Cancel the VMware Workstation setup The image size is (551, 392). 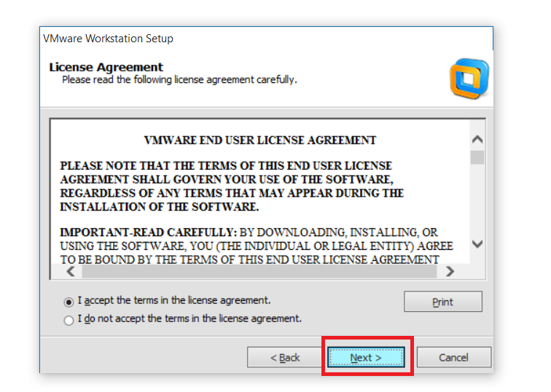[x=453, y=358]
